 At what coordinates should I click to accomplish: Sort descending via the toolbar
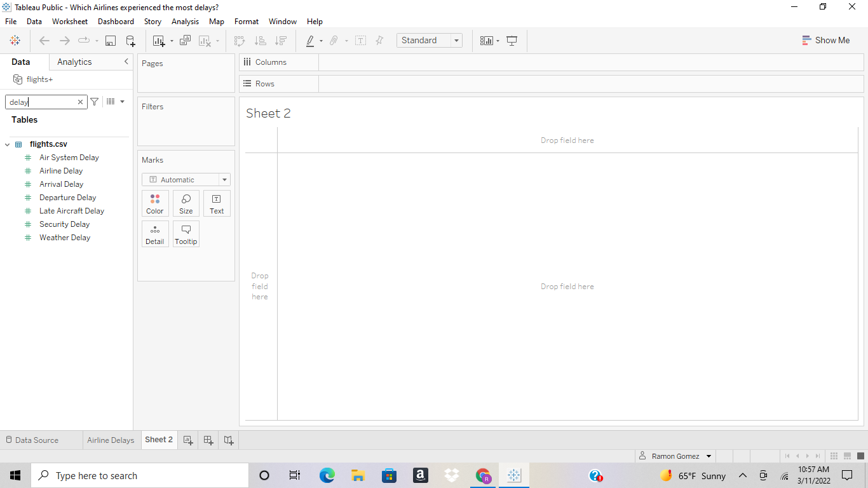point(280,41)
